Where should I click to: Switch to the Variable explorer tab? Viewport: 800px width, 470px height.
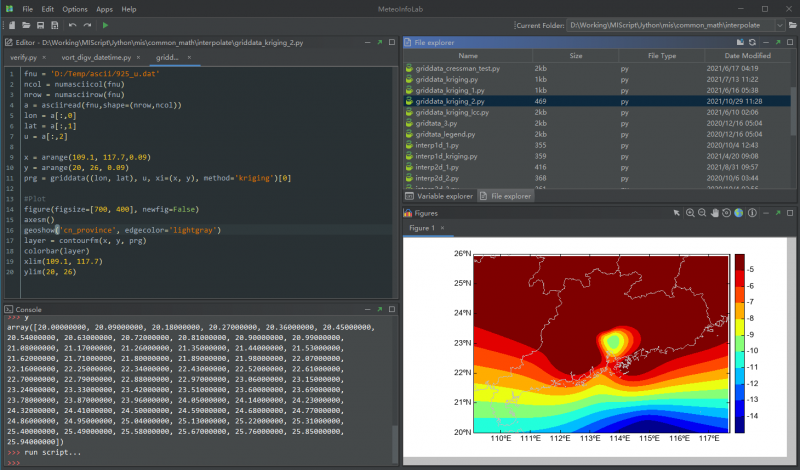tap(438, 196)
